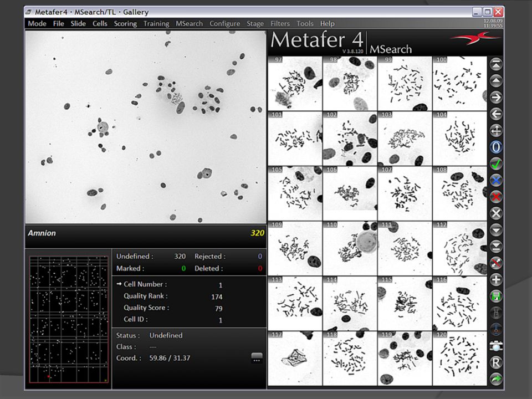This screenshot has height=399, width=532.
Task: Open the File menu
Action: point(58,23)
